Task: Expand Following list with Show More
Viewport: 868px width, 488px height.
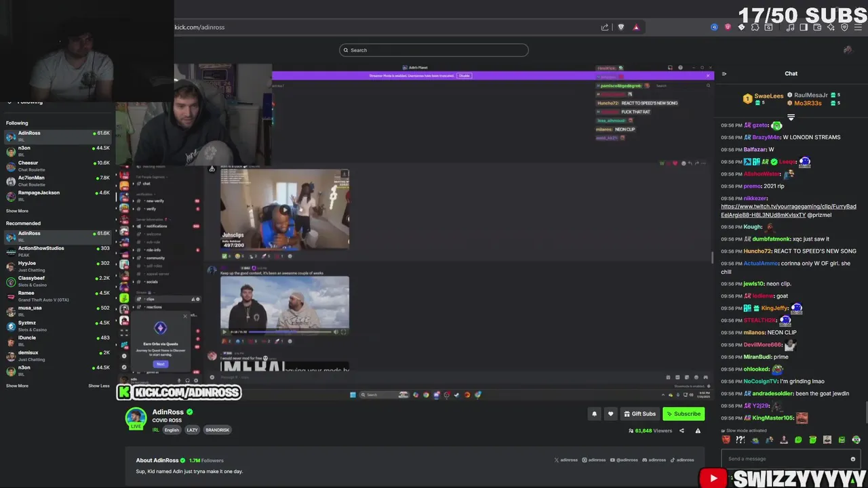Action: pyautogui.click(x=17, y=211)
